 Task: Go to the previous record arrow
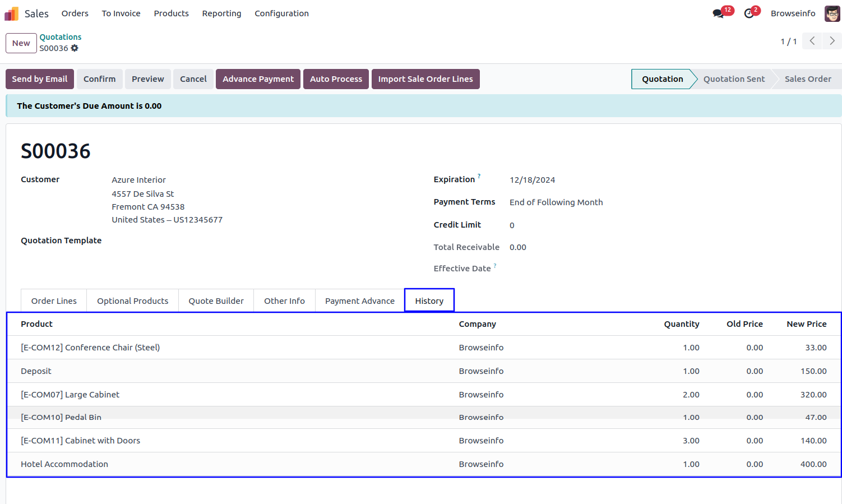[x=812, y=41]
